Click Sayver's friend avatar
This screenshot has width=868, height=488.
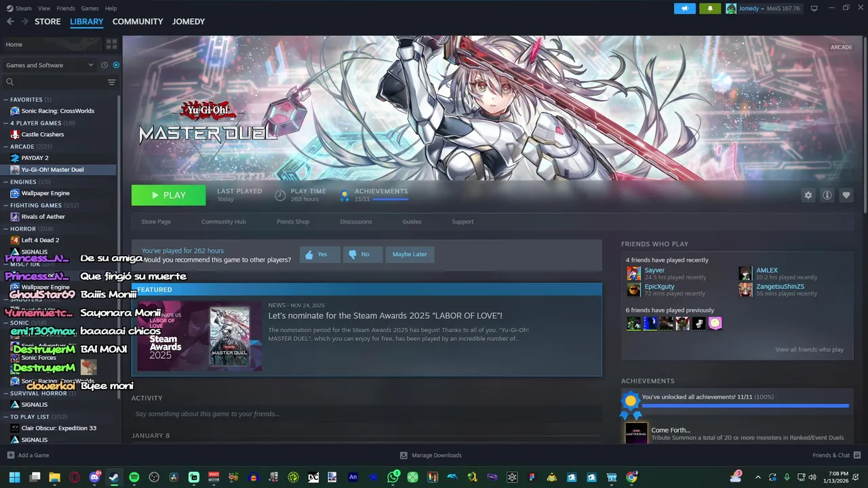(x=633, y=273)
